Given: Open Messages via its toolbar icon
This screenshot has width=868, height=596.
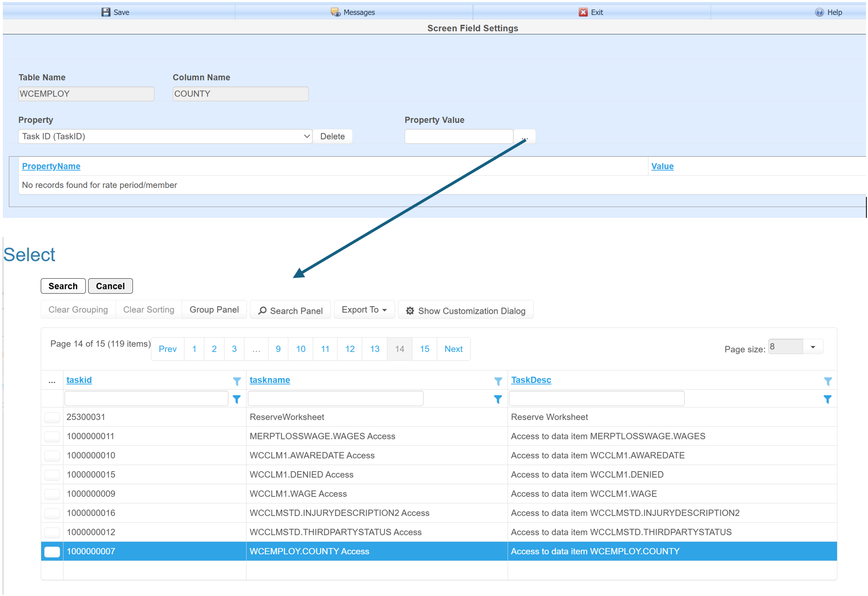Looking at the screenshot, I should [x=335, y=12].
